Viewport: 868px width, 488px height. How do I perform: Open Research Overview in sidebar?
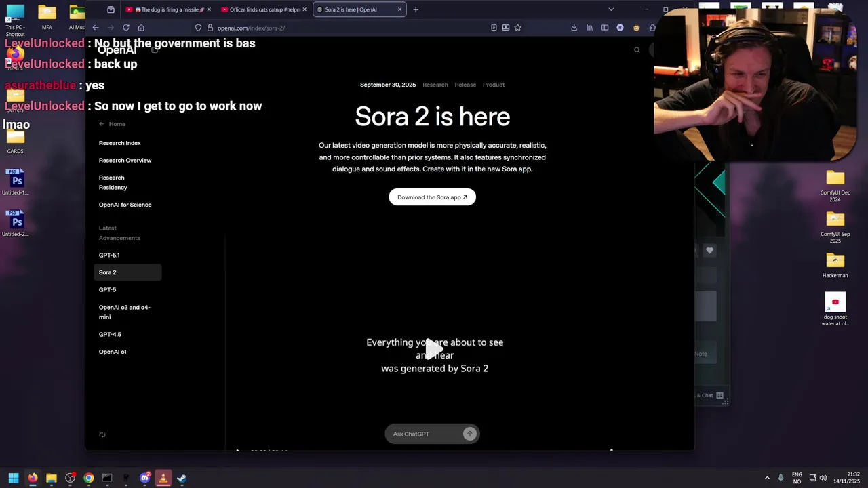(125, 161)
